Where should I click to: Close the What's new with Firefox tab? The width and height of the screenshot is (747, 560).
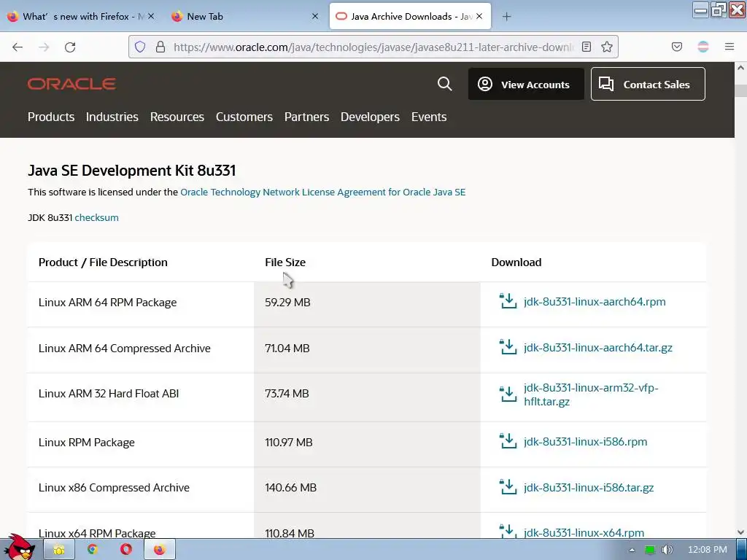pos(151,16)
